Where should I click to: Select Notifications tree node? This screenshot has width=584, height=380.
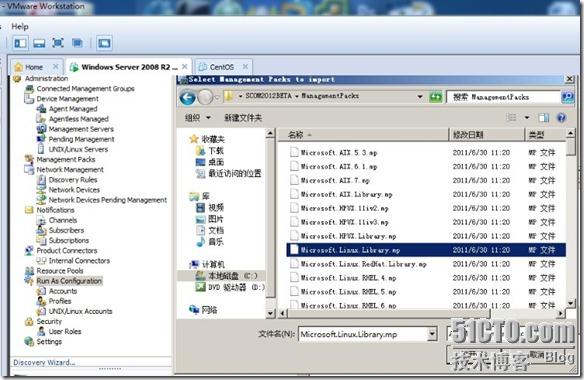point(55,210)
